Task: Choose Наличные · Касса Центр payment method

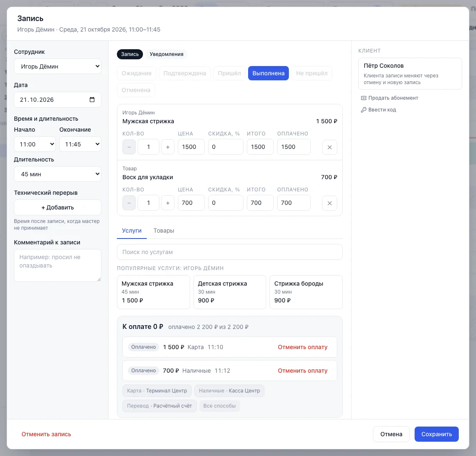Action: (x=229, y=391)
